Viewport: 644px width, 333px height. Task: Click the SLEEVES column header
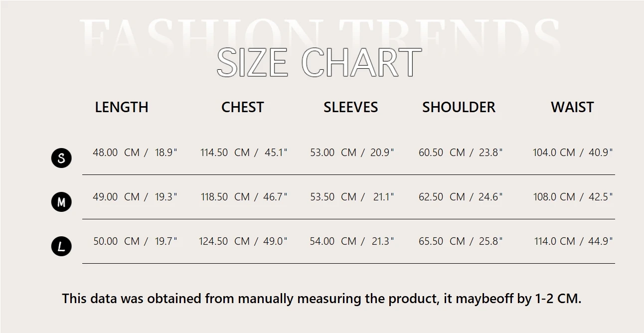click(350, 107)
